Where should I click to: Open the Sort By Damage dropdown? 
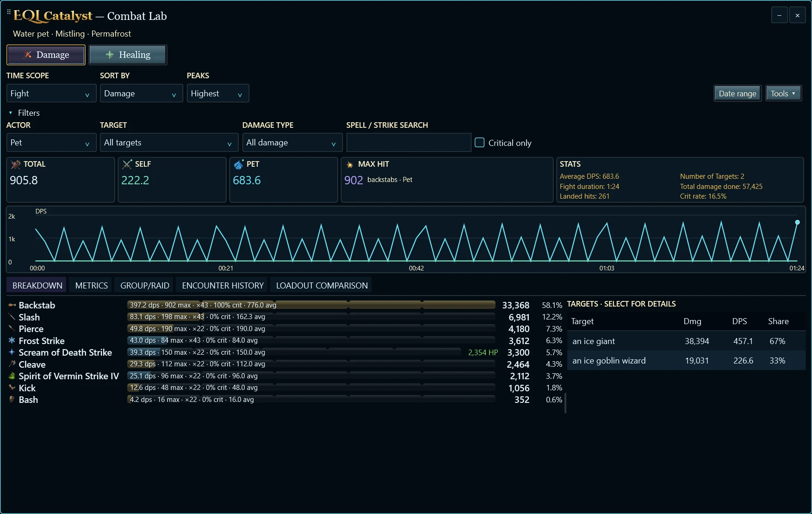(141, 94)
